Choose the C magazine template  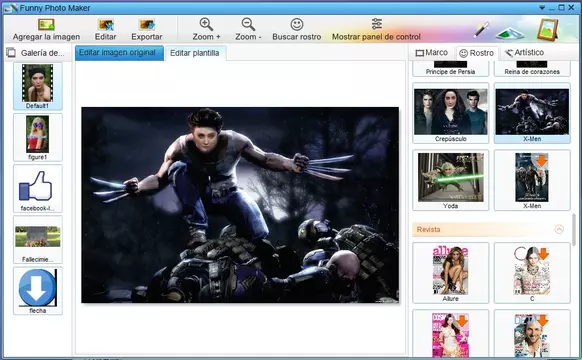[532, 273]
